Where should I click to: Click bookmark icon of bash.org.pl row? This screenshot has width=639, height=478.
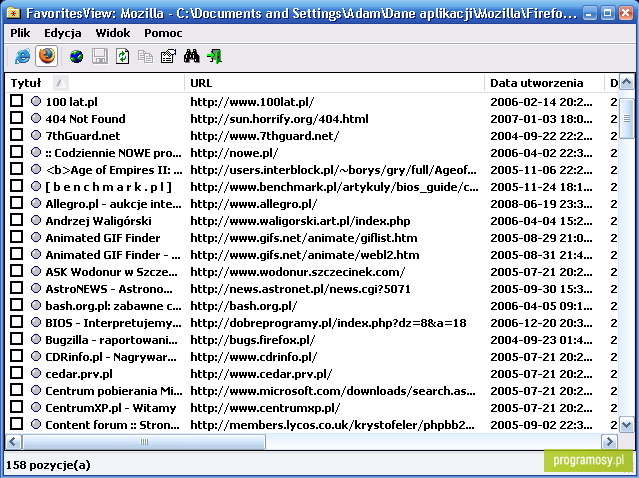[36, 305]
